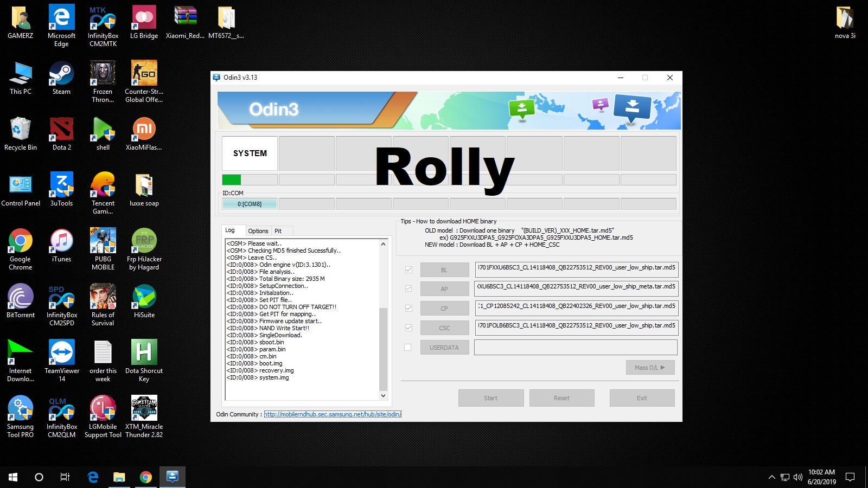
Task: Open the Odin Community samsung.net link
Action: point(333,414)
